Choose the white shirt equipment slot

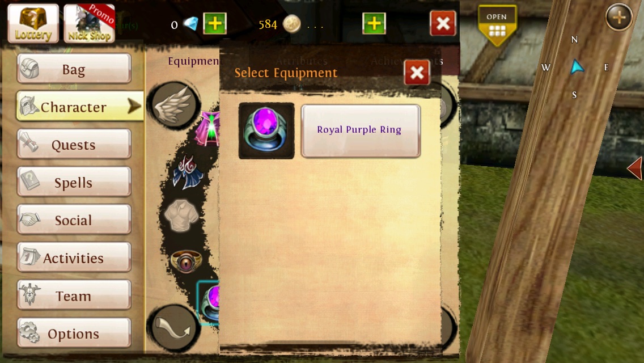point(181,216)
